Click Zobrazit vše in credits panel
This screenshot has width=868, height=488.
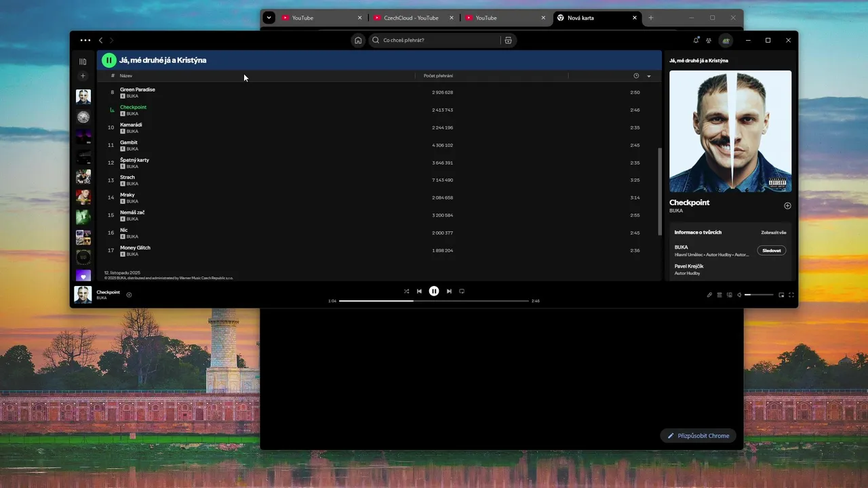(774, 232)
